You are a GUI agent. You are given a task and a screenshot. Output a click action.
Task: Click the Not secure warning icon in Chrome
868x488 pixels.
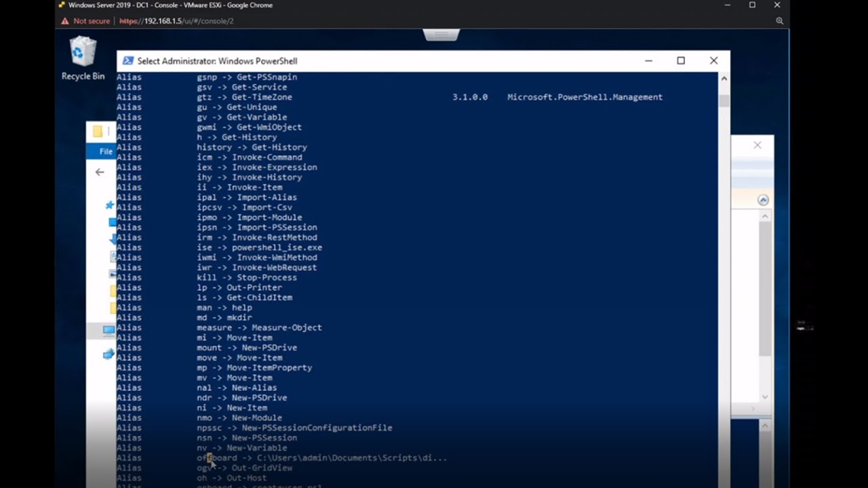65,21
